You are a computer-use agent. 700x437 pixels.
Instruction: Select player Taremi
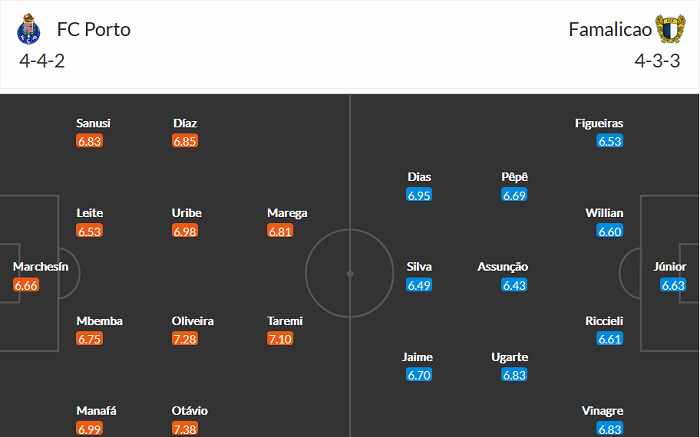tap(285, 321)
